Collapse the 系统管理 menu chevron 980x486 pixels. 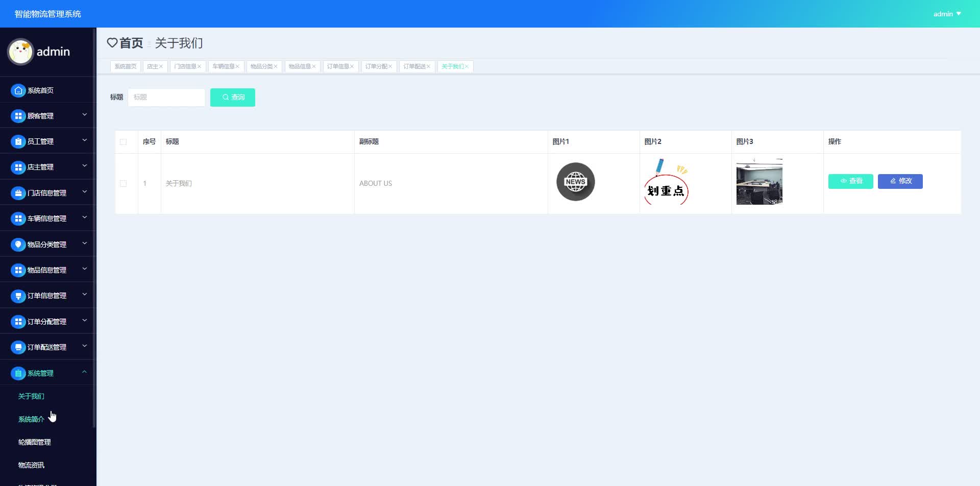point(85,372)
